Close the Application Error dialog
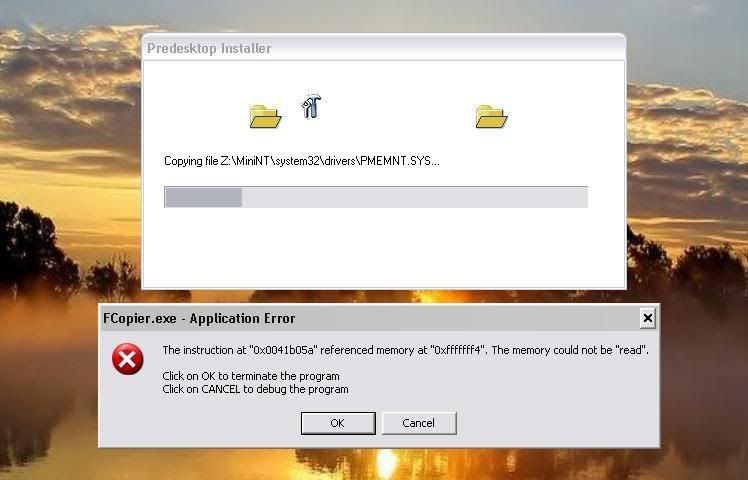Image resolution: width=748 pixels, height=480 pixels. [647, 318]
